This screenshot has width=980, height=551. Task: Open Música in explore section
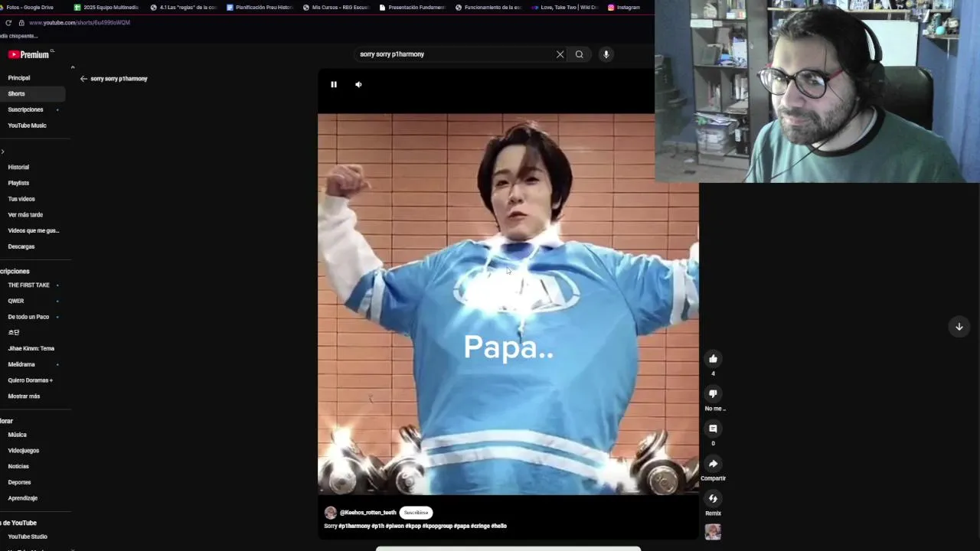(18, 435)
